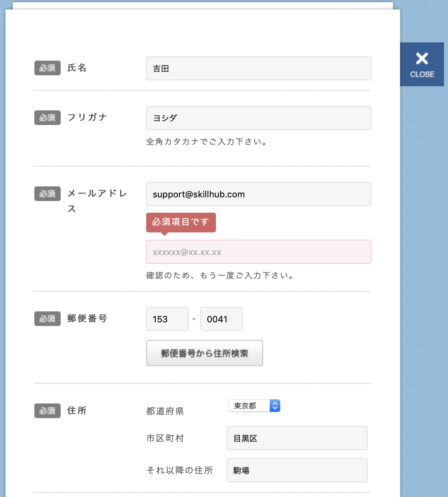Click the 必須 badge beside 郵便番号

[x=47, y=319]
